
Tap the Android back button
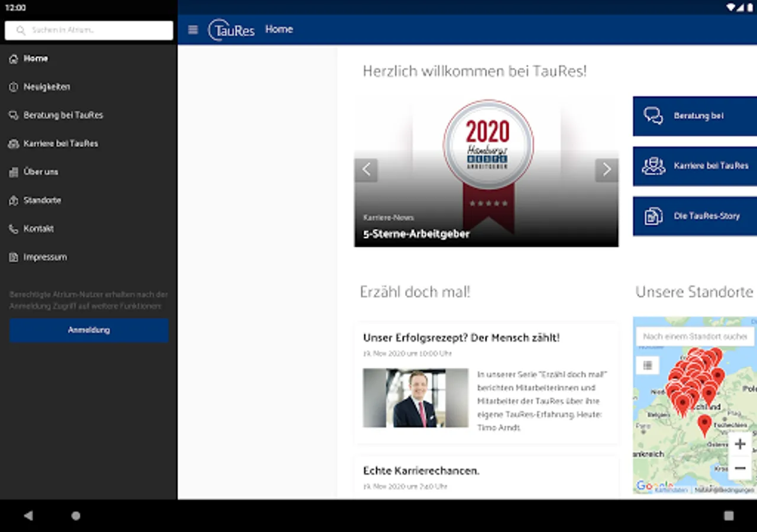click(28, 515)
